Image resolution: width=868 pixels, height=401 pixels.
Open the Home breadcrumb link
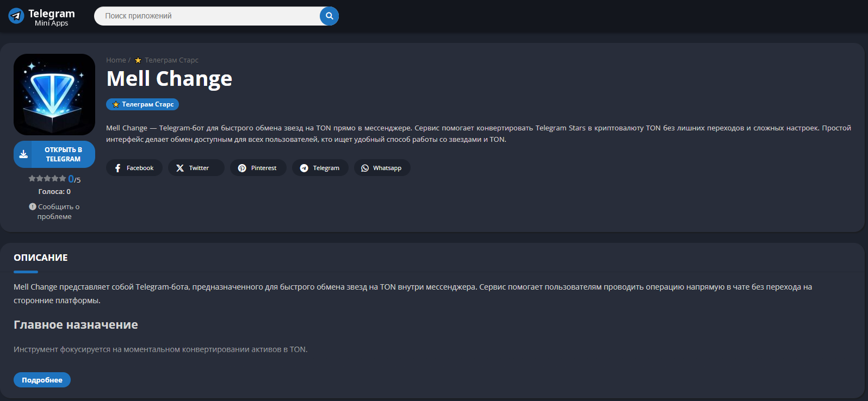[116, 60]
